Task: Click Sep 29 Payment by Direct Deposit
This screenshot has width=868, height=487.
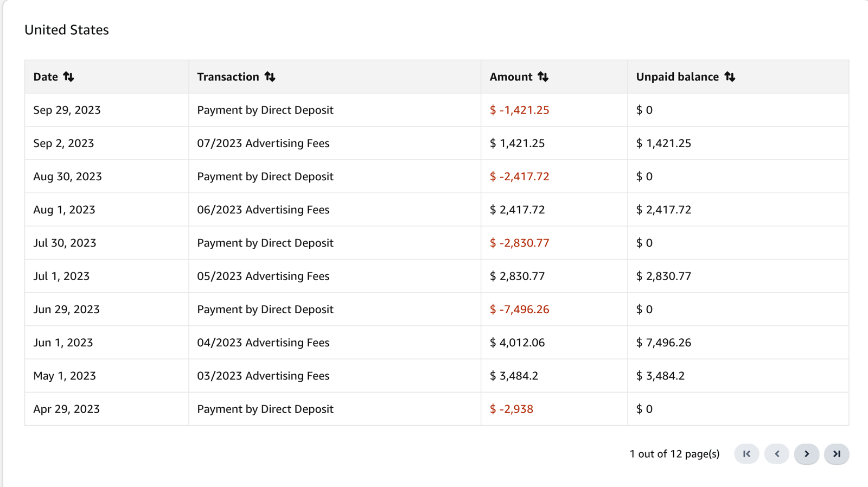Action: [x=265, y=110]
